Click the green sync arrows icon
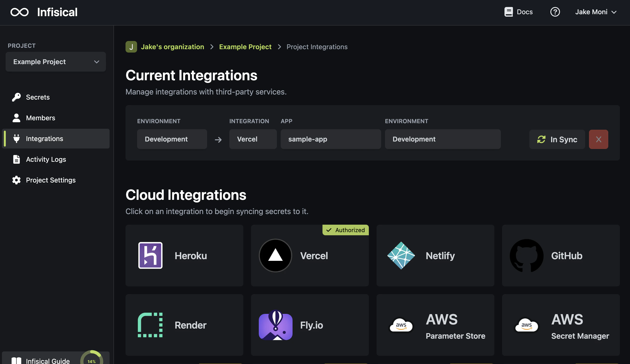The image size is (630, 364). coord(541,139)
